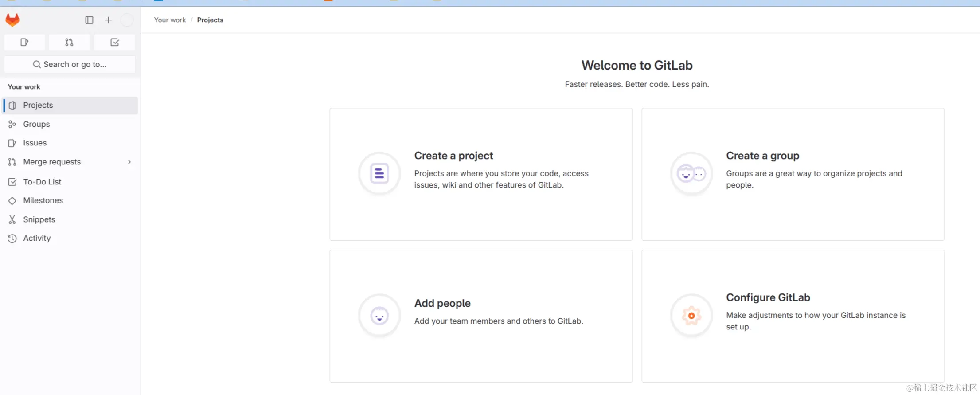Click the Create a project heading
Screen dimensions: 980x395
(453, 156)
